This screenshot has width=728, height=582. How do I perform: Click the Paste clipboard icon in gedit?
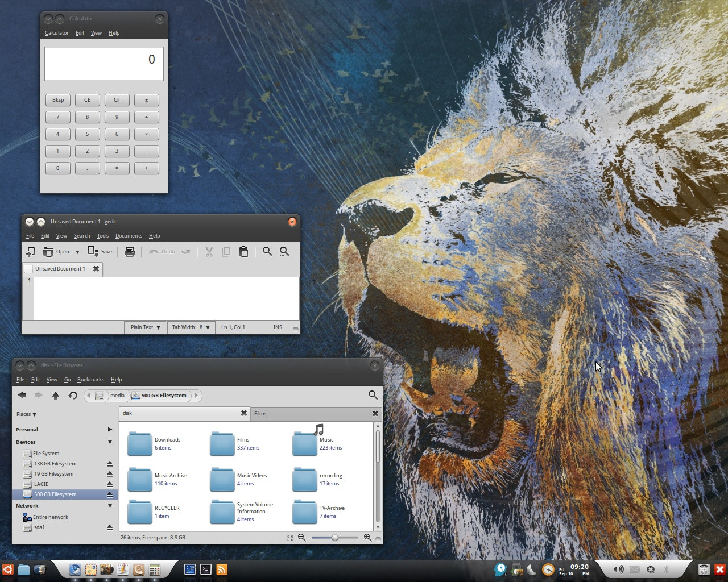click(243, 252)
